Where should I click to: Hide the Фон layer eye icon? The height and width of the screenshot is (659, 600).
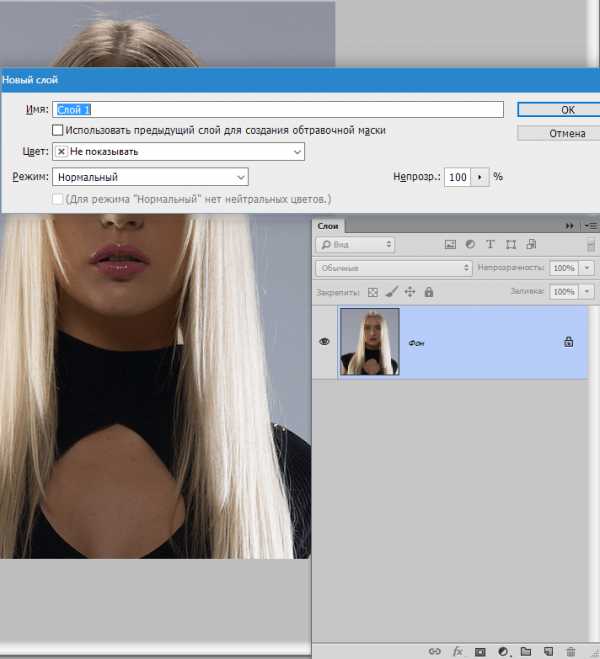pyautogui.click(x=324, y=342)
